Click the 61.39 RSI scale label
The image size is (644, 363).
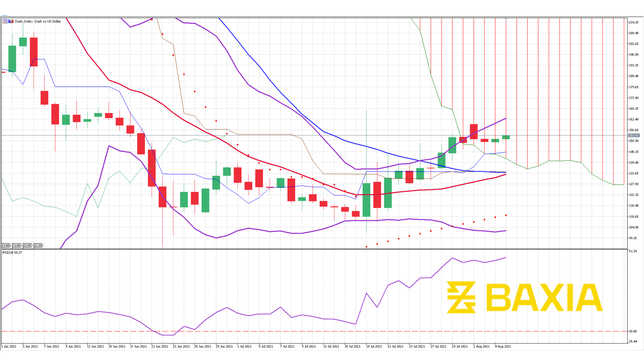point(633,251)
